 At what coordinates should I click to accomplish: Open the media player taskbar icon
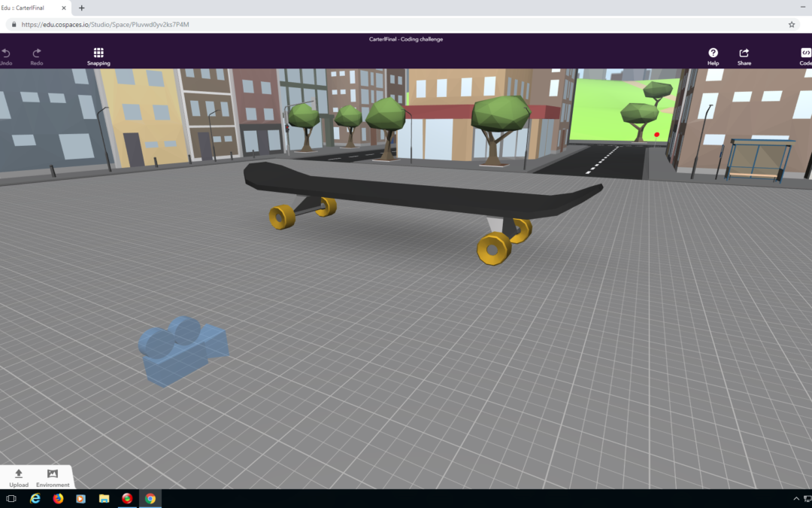click(80, 499)
